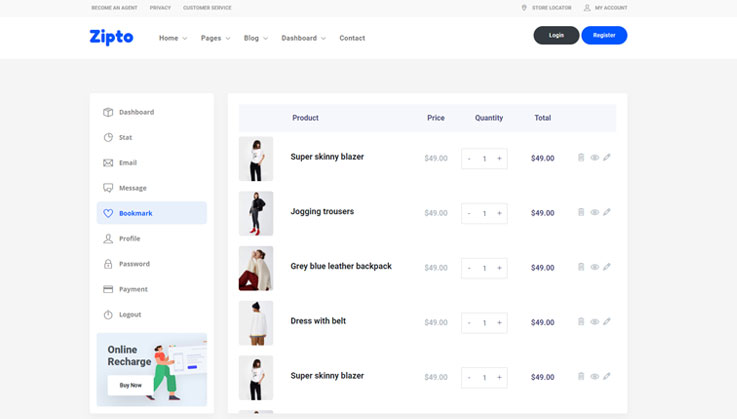737x419 pixels.
Task: Click the Payment card icon in sidebar
Action: coord(108,289)
